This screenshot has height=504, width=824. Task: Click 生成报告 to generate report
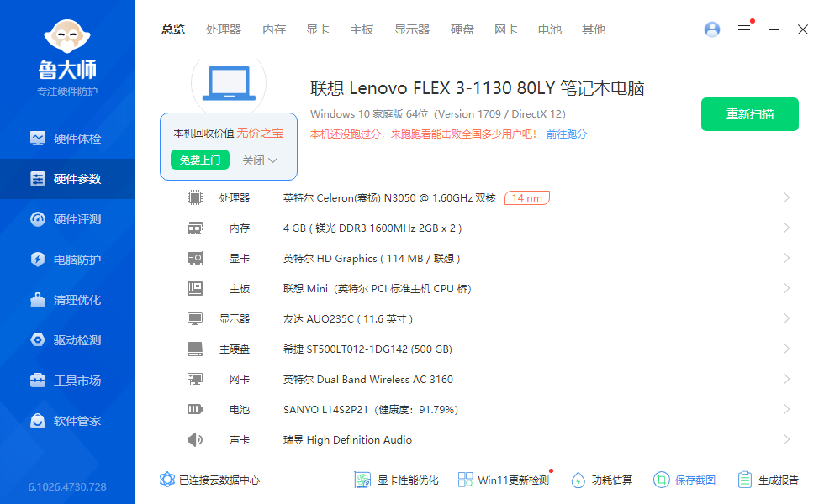[768, 480]
